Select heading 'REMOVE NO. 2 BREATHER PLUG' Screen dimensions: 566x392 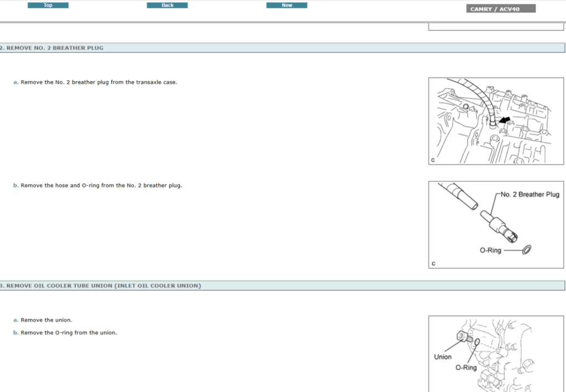(53, 48)
